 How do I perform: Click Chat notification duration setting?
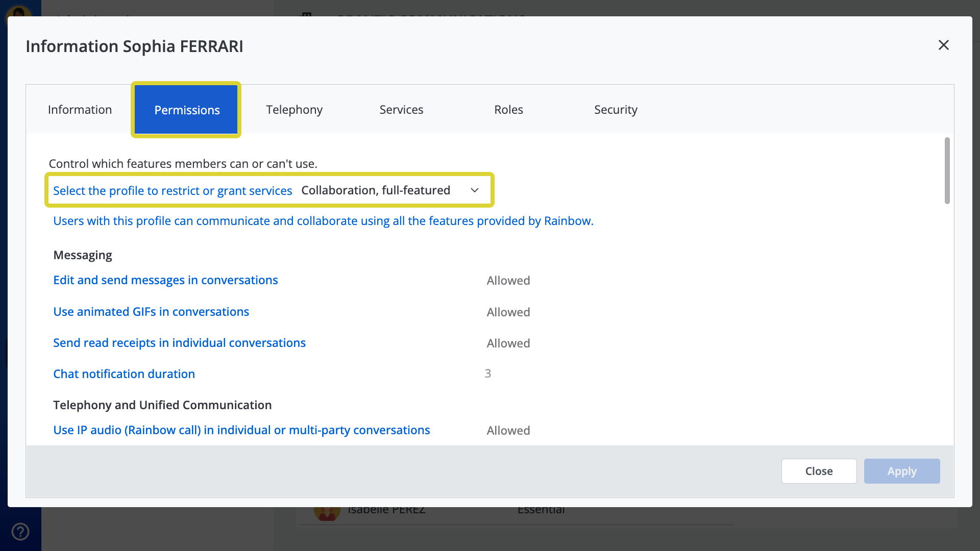[x=124, y=374]
